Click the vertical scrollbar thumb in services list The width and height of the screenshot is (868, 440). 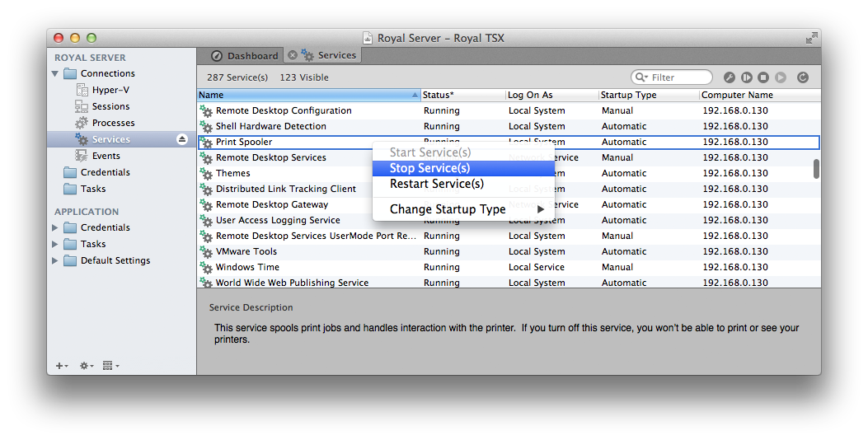tap(816, 169)
